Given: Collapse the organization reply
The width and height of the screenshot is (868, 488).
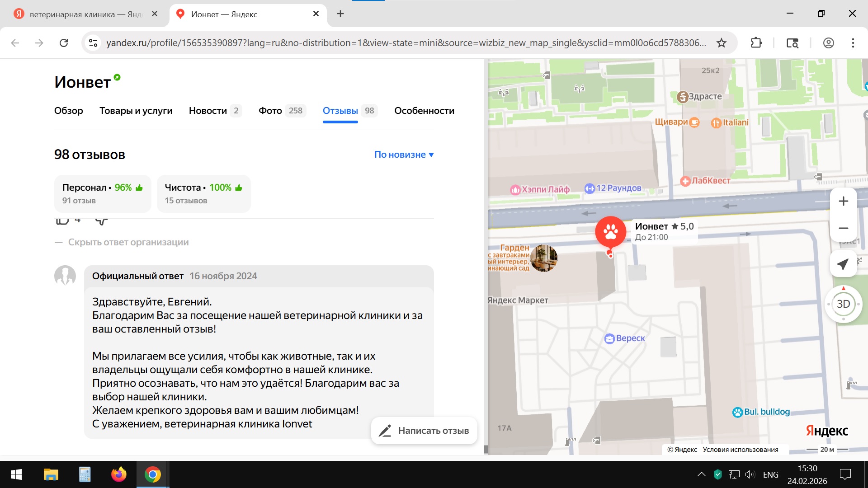Looking at the screenshot, I should (x=128, y=242).
